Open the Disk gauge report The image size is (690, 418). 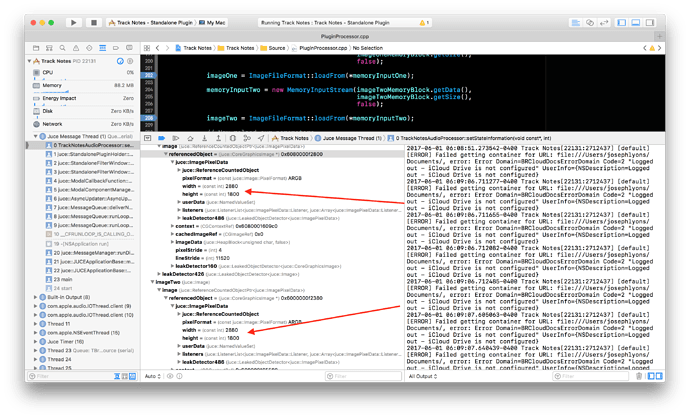coord(83,111)
